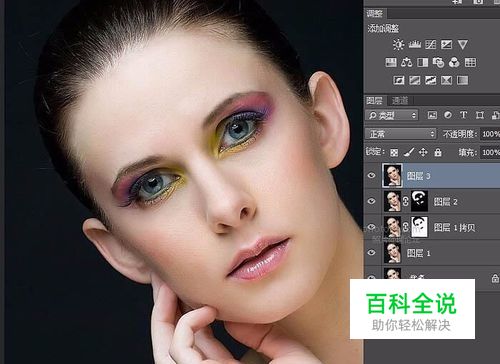This screenshot has height=364, width=500.
Task: Add a Posterize adjustment layer
Action: pyautogui.click(x=414, y=80)
